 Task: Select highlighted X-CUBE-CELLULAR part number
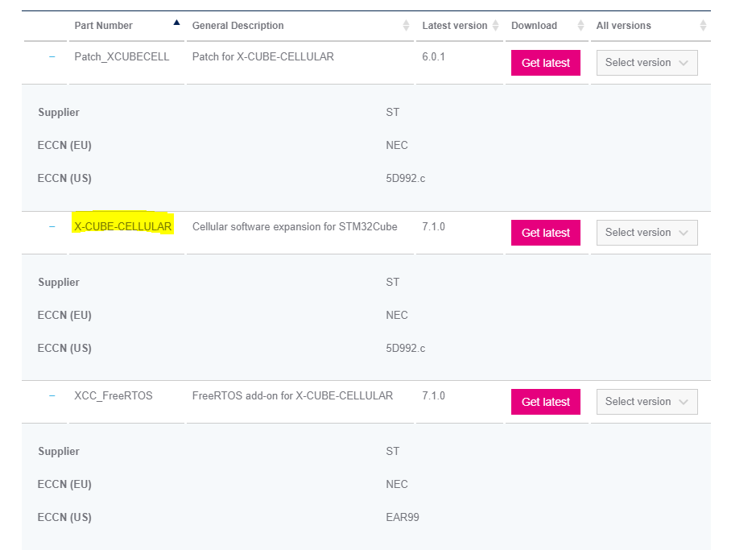point(123,226)
